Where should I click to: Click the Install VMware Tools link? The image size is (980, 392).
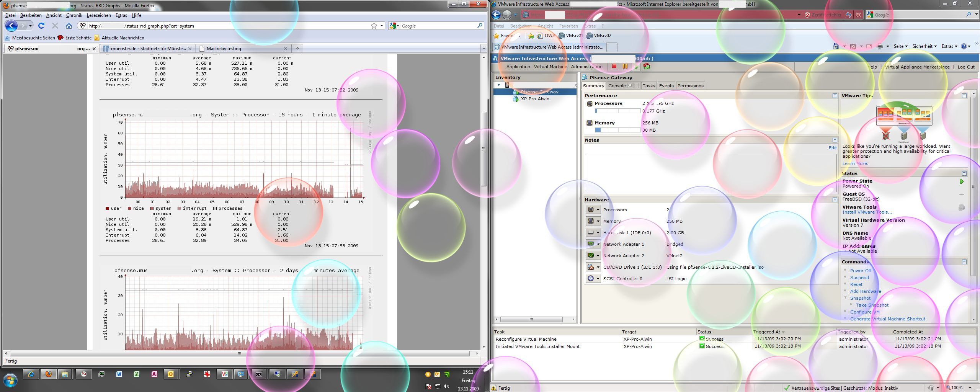click(x=867, y=212)
